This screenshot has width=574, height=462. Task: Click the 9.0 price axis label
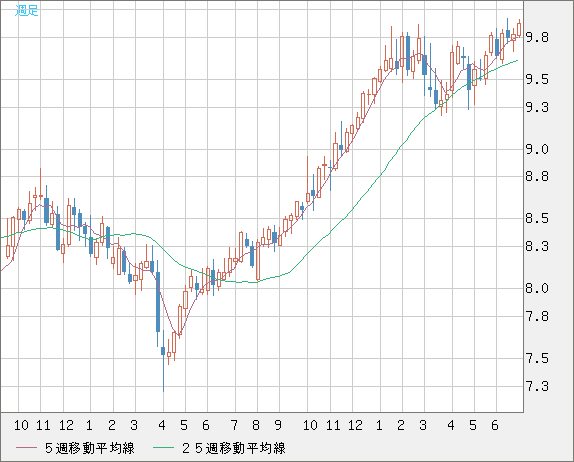(537, 149)
